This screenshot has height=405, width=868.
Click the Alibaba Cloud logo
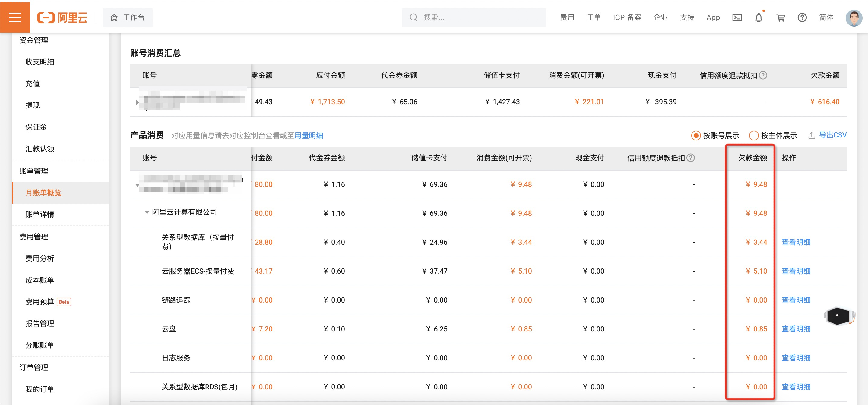tap(62, 17)
